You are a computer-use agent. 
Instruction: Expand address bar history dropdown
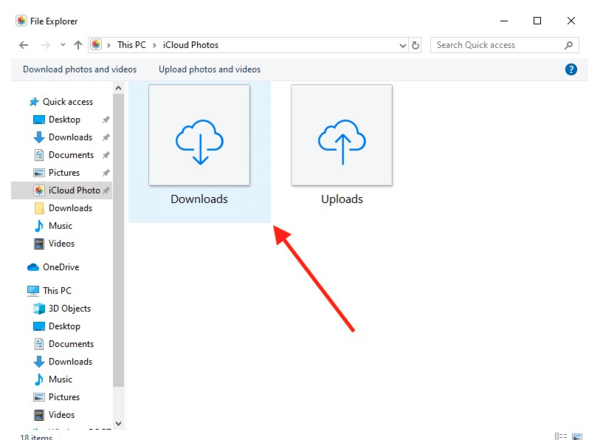point(403,46)
